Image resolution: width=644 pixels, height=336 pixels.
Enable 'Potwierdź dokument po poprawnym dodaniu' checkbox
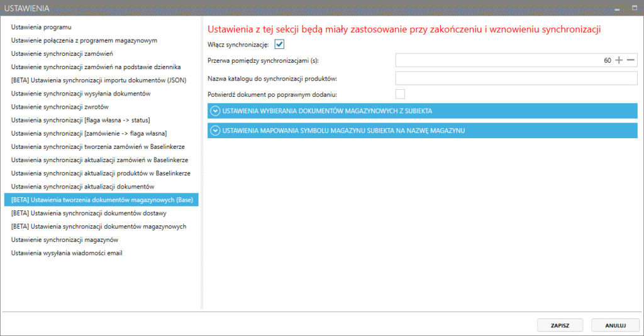tap(400, 94)
